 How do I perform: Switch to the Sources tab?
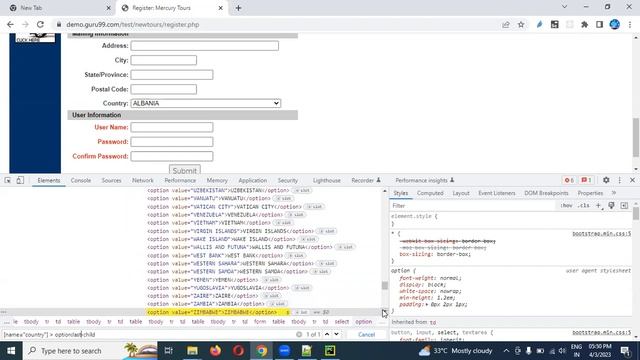(111, 180)
